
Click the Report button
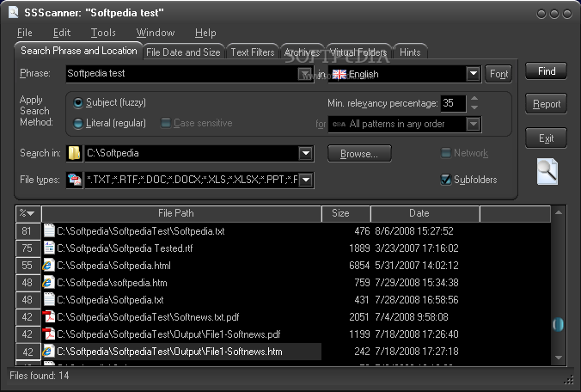546,104
